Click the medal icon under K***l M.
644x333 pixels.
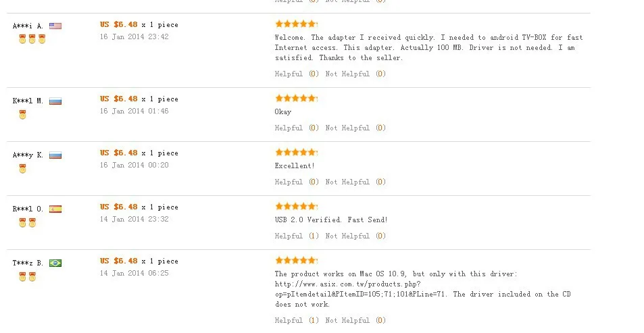(x=22, y=115)
